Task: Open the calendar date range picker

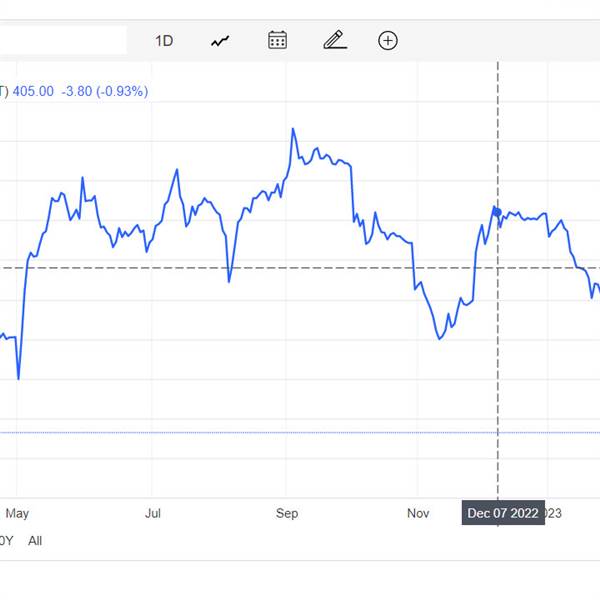Action: [x=277, y=40]
